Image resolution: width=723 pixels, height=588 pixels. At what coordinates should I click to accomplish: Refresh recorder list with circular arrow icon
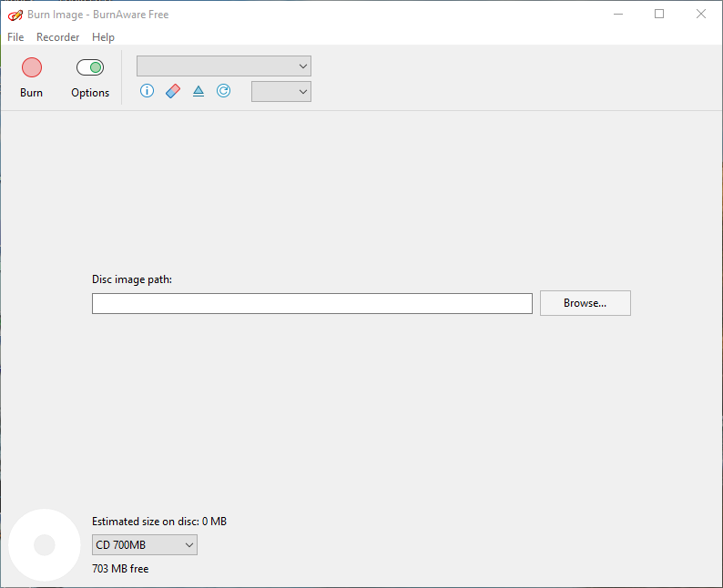tap(224, 91)
